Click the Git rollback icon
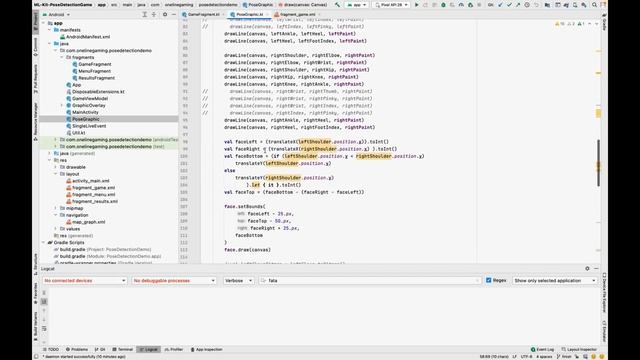The height and width of the screenshot is (360, 640). point(536,5)
